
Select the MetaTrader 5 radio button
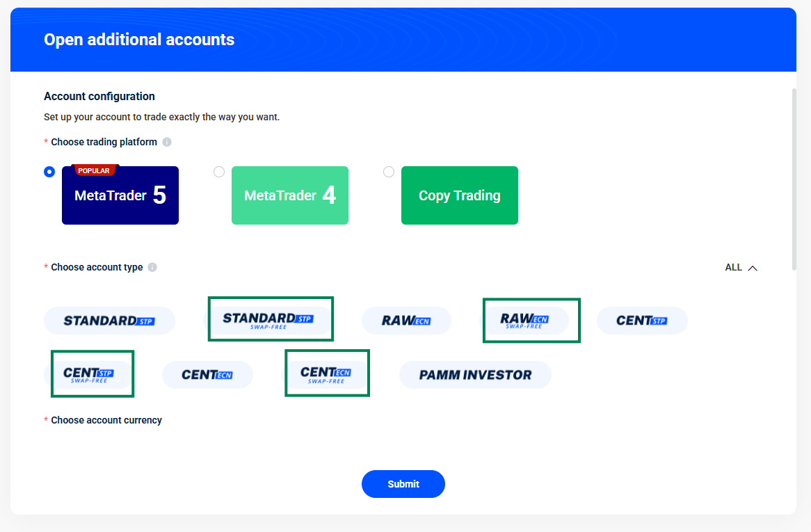click(49, 172)
